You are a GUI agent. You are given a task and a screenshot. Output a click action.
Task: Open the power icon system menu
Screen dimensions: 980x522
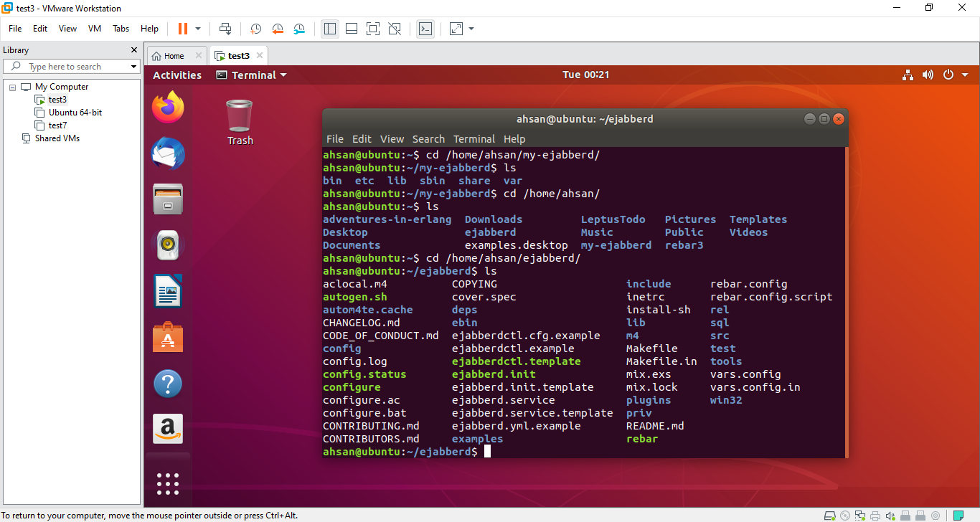pos(948,75)
